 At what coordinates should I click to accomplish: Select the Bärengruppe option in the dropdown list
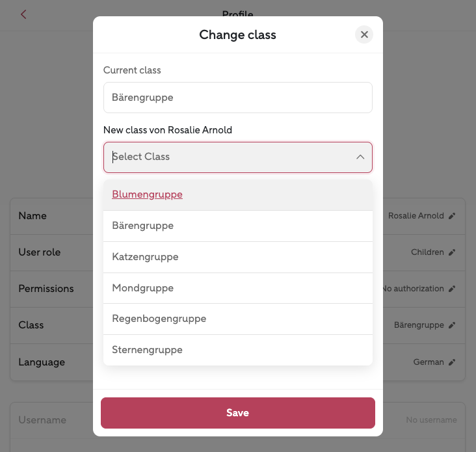click(x=143, y=226)
